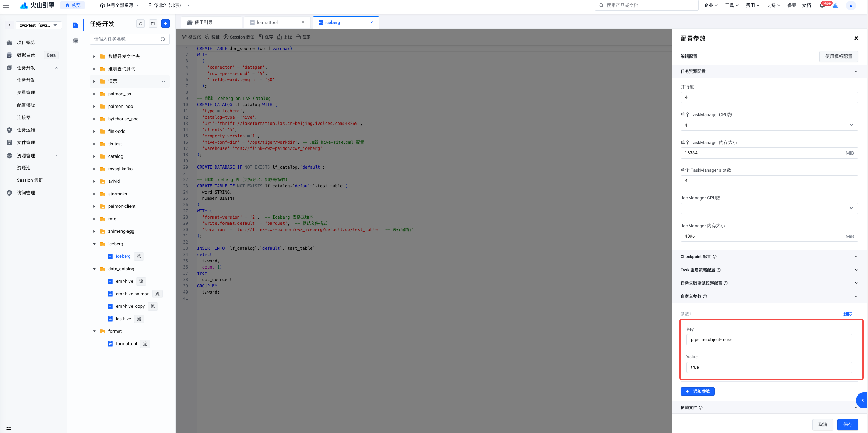Expand the Checkpoint configuration section
The height and width of the screenshot is (433, 868).
pos(769,257)
